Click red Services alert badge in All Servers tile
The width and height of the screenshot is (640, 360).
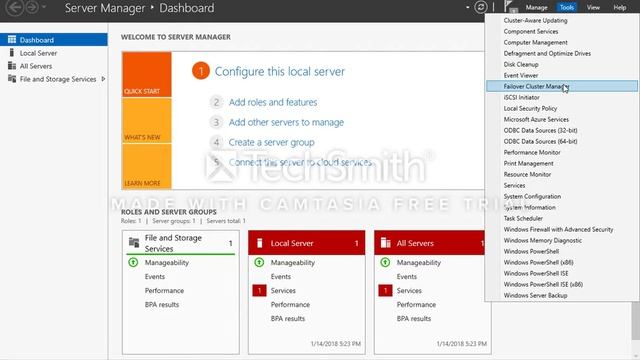coord(385,290)
